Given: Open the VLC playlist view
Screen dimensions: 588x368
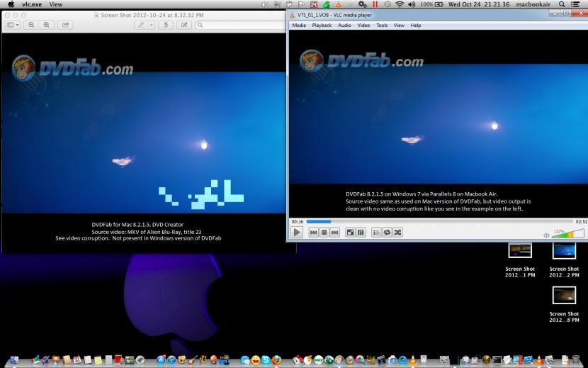Looking at the screenshot, I should coord(376,233).
